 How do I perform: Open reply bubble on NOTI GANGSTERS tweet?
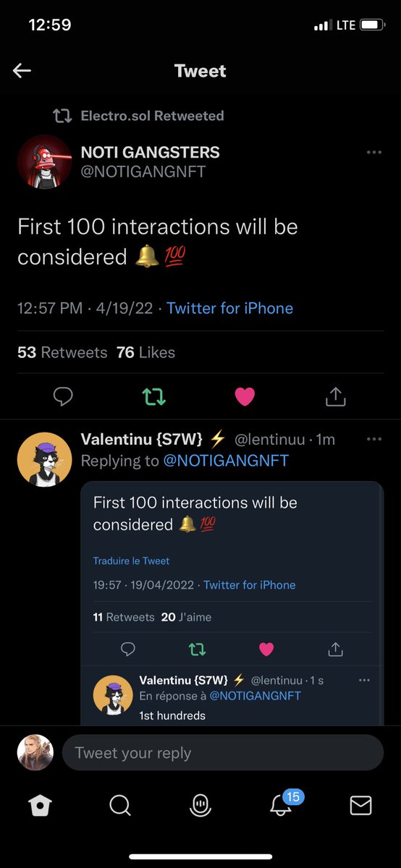64,396
